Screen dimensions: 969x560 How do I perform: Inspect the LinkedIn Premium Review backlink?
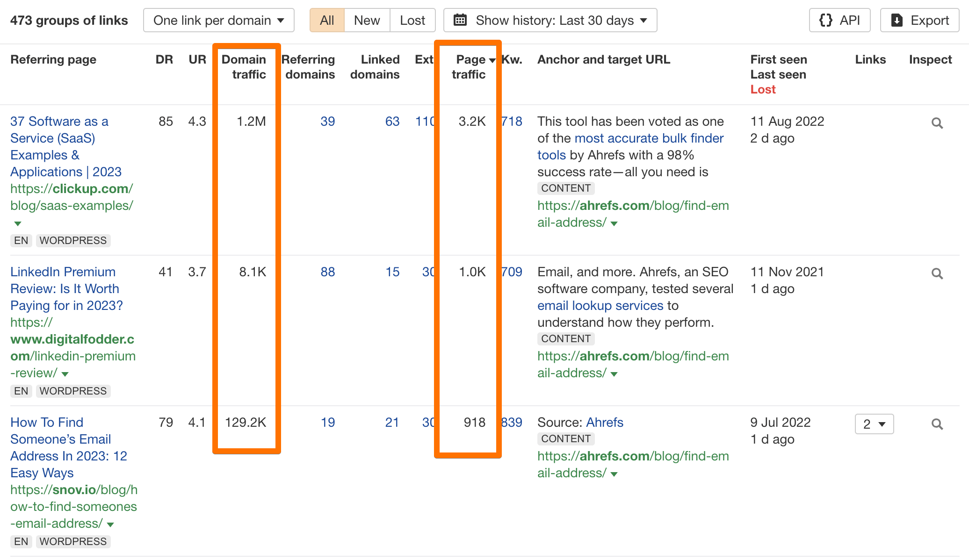[x=937, y=273]
